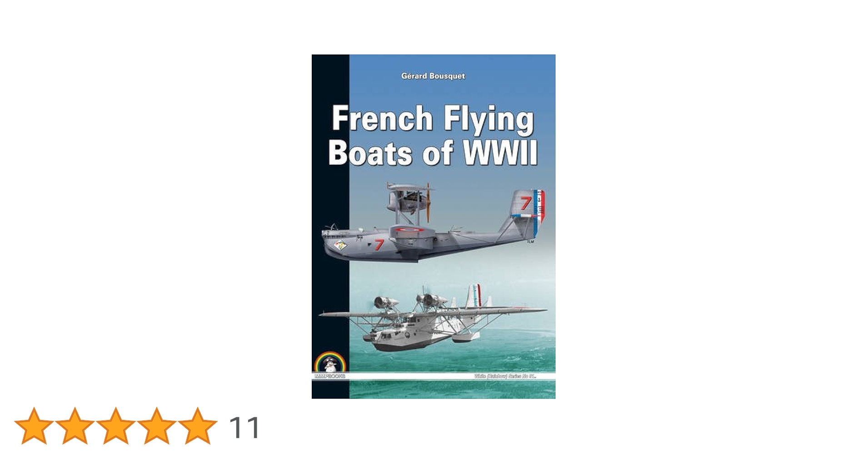This screenshot has width=868, height=454.
Task: Click the first orange rating star
Action: tap(34, 426)
